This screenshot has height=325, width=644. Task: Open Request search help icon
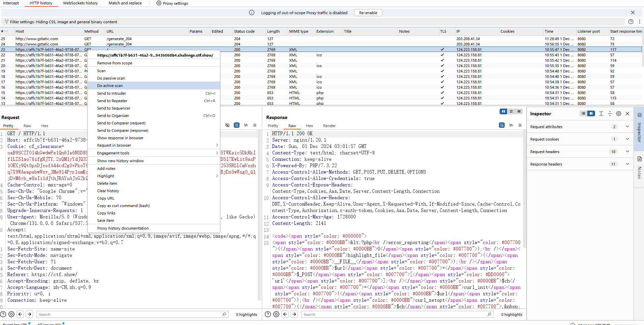pos(3,314)
